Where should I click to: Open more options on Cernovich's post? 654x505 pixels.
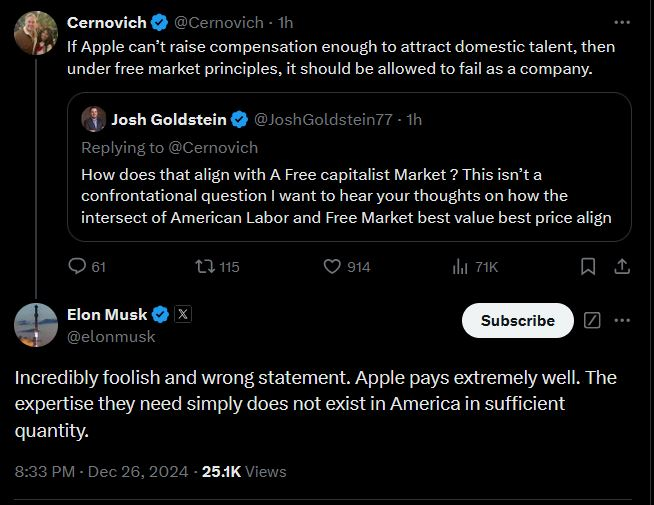click(x=621, y=21)
